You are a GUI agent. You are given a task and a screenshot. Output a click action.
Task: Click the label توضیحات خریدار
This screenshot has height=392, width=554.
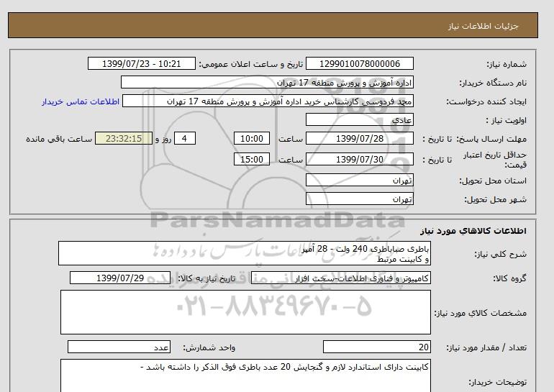497,382
